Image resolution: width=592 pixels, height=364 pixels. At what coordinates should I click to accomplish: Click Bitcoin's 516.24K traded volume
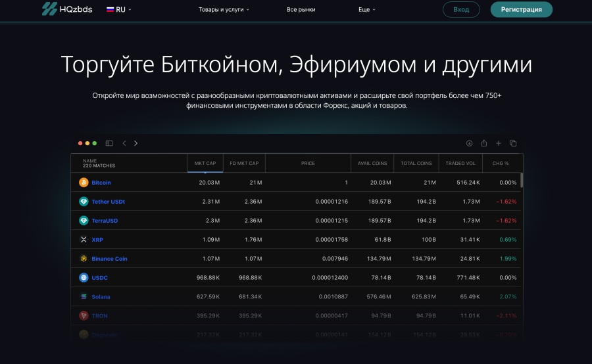click(468, 183)
